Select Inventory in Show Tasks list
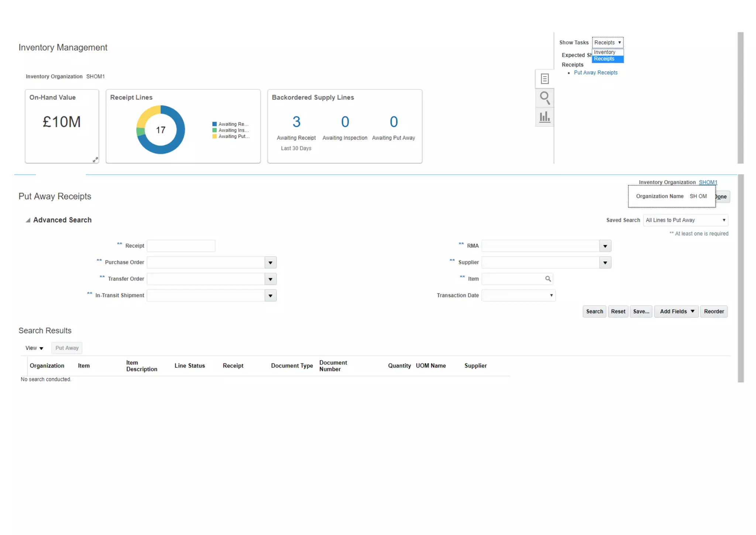756x535 pixels. [x=605, y=52]
